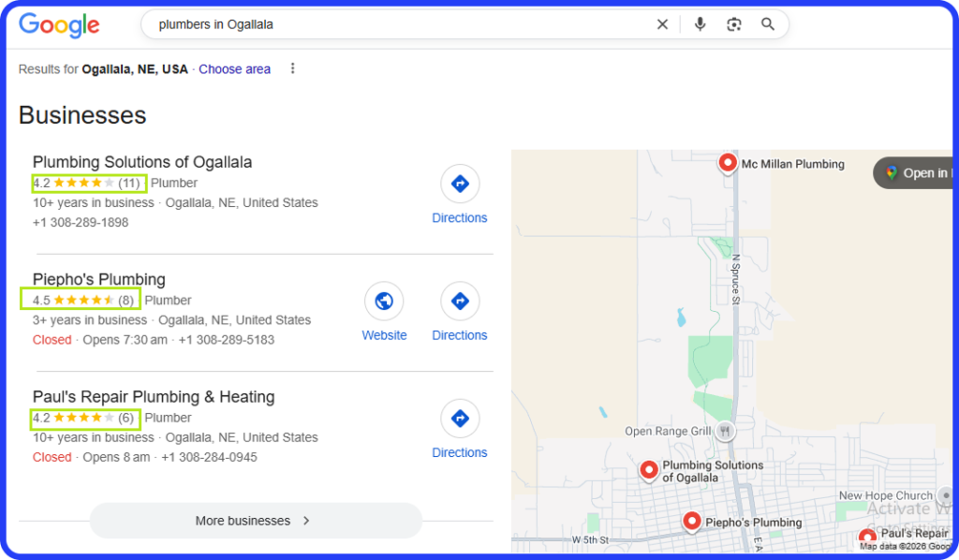This screenshot has width=959, height=560.
Task: Click phone number +1 308-289-5183
Action: [227, 340]
